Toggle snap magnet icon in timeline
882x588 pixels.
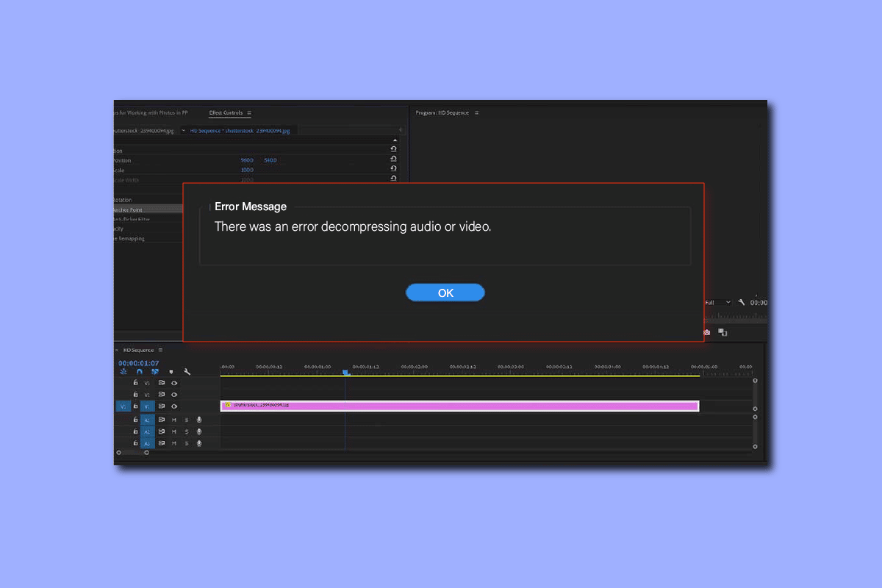[139, 372]
